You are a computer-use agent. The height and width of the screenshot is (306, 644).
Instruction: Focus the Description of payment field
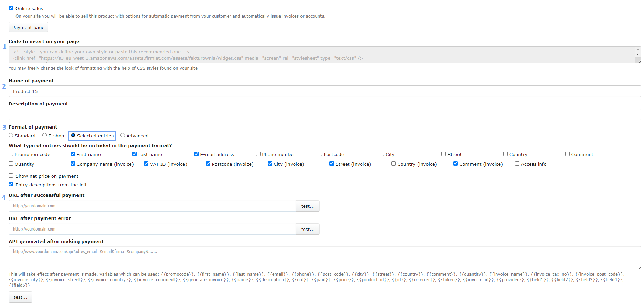coord(324,114)
